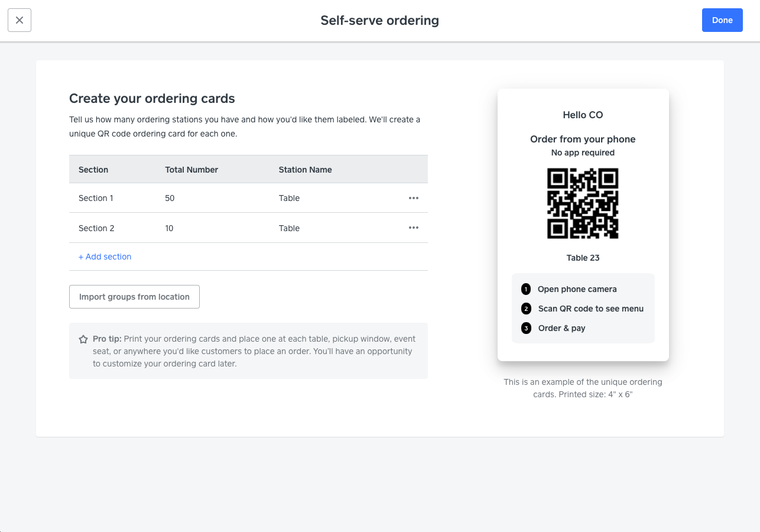Click Section 2 total number 10
This screenshot has width=760, height=532.
pos(169,228)
